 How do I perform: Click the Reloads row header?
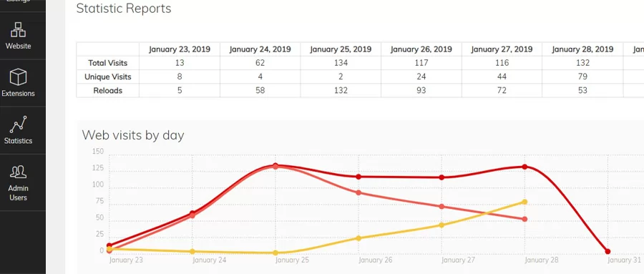[x=107, y=90]
